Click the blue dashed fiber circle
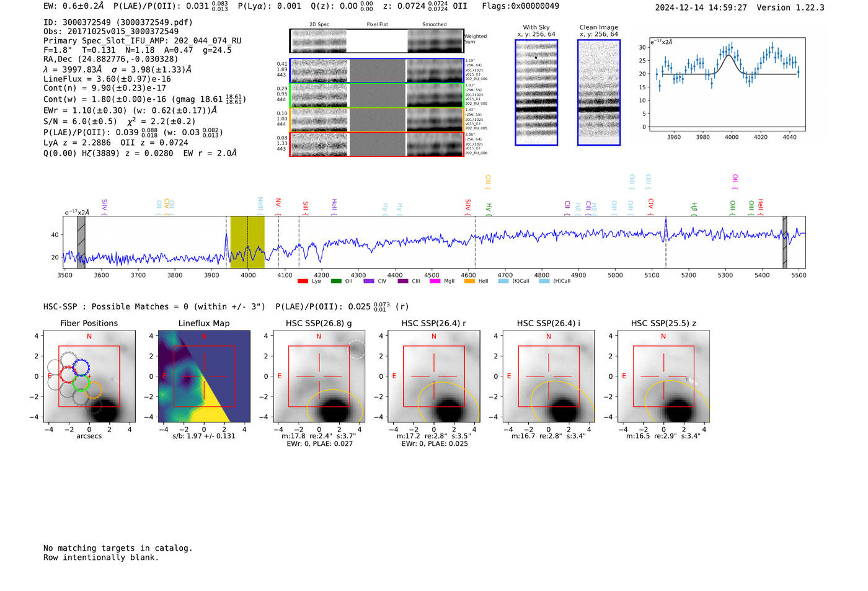 pos(81,367)
